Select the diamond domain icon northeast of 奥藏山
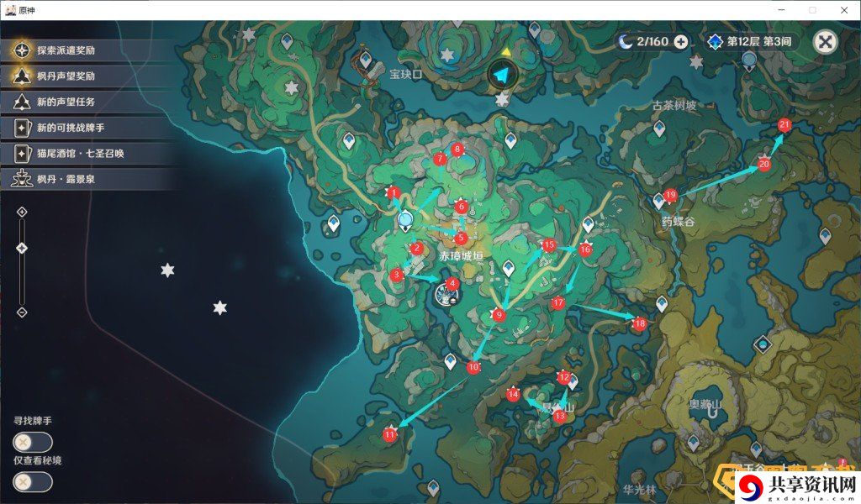The width and height of the screenshot is (861, 504). (x=763, y=344)
